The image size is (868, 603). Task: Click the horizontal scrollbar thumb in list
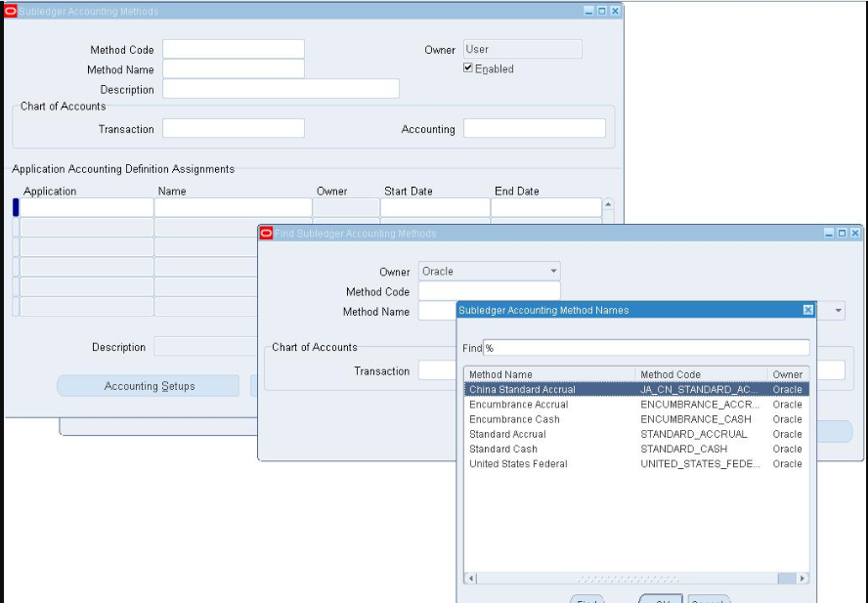pyautogui.click(x=787, y=579)
